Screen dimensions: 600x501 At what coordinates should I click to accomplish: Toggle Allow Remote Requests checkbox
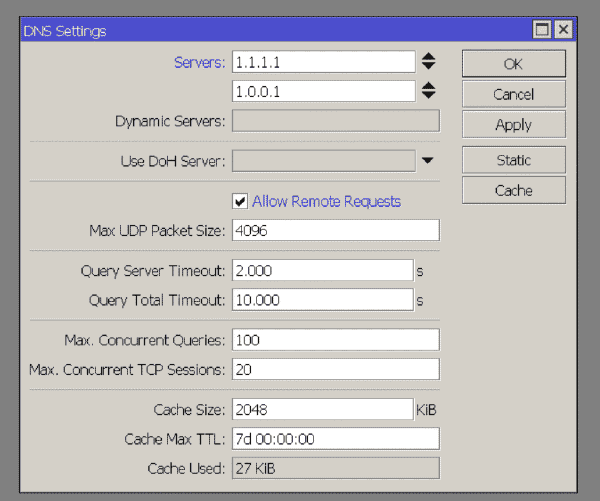point(240,201)
